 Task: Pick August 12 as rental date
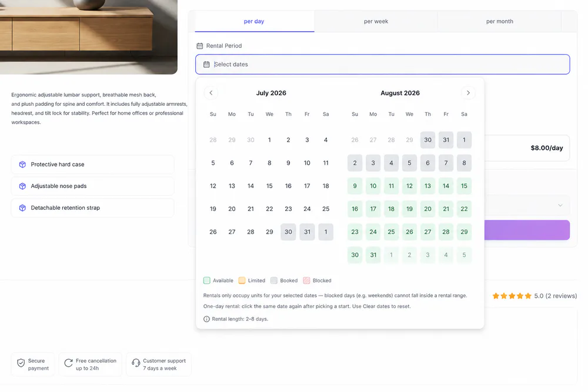[409, 186]
